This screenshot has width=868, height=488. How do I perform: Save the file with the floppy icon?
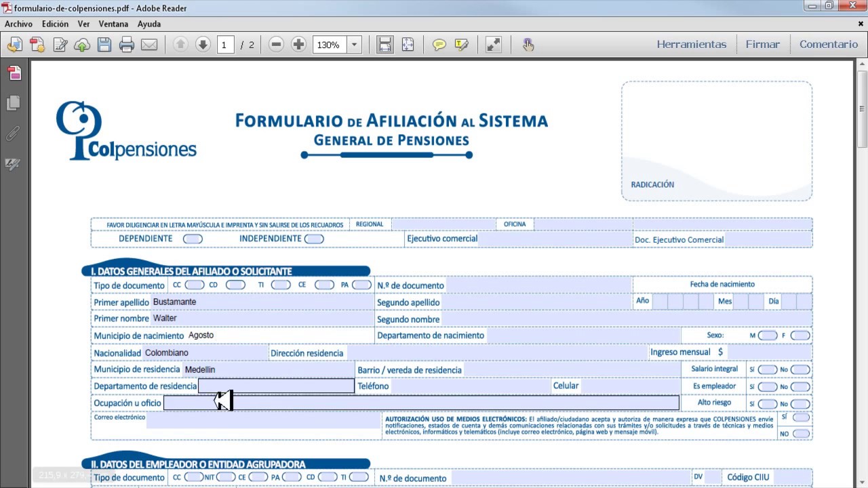[x=104, y=45]
